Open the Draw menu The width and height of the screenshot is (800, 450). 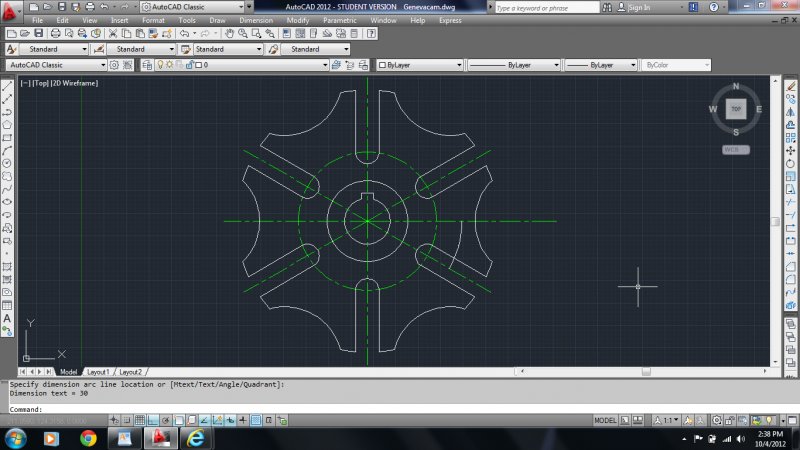(x=217, y=20)
